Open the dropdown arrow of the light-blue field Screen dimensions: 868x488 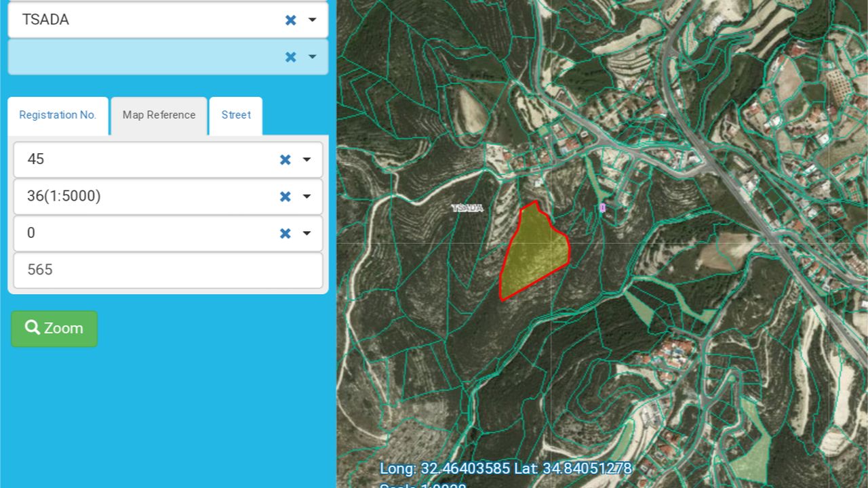pos(312,57)
